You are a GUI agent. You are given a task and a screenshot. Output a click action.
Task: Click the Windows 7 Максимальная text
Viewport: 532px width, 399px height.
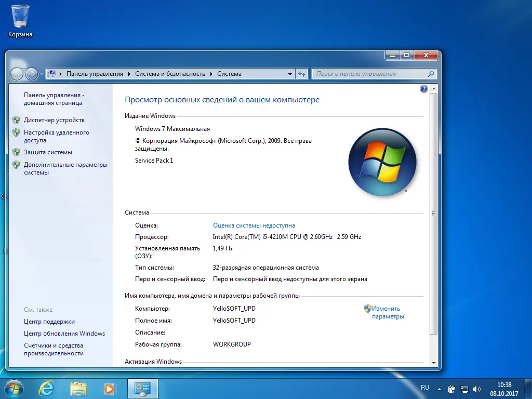pyautogui.click(x=172, y=129)
